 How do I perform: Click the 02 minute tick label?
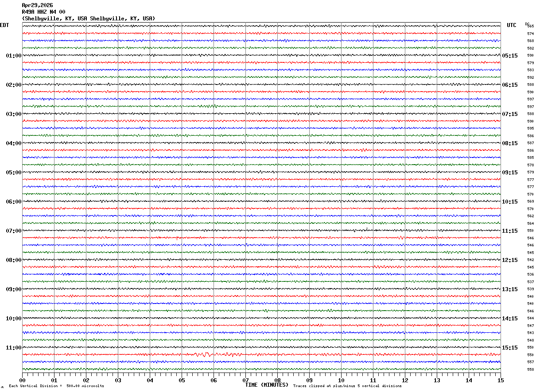click(86, 380)
